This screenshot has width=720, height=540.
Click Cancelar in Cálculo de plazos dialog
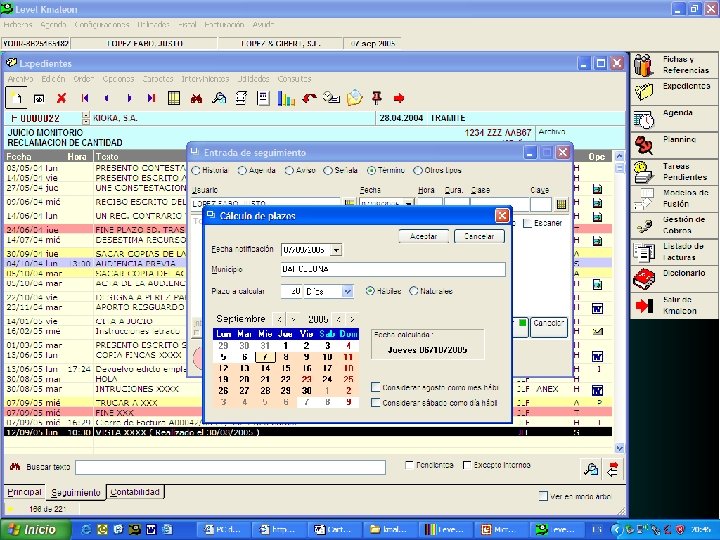coord(479,236)
